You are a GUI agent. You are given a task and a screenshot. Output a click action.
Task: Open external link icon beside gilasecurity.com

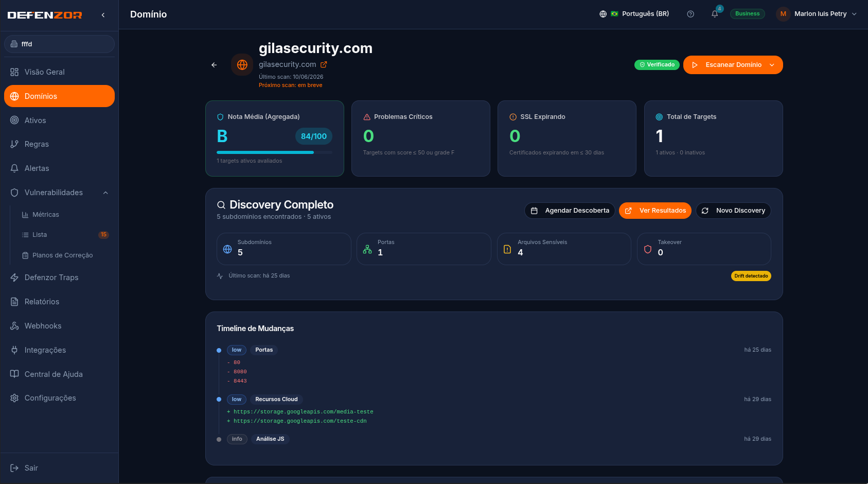[x=324, y=64]
